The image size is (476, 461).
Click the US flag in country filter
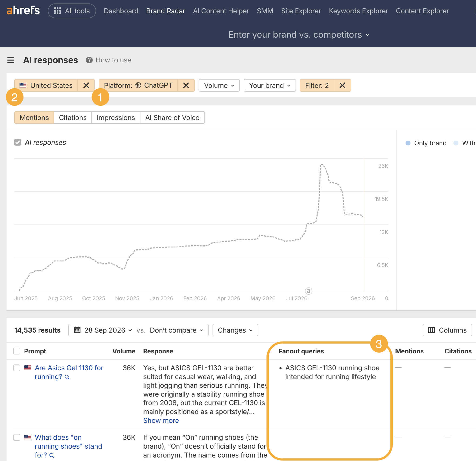23,85
